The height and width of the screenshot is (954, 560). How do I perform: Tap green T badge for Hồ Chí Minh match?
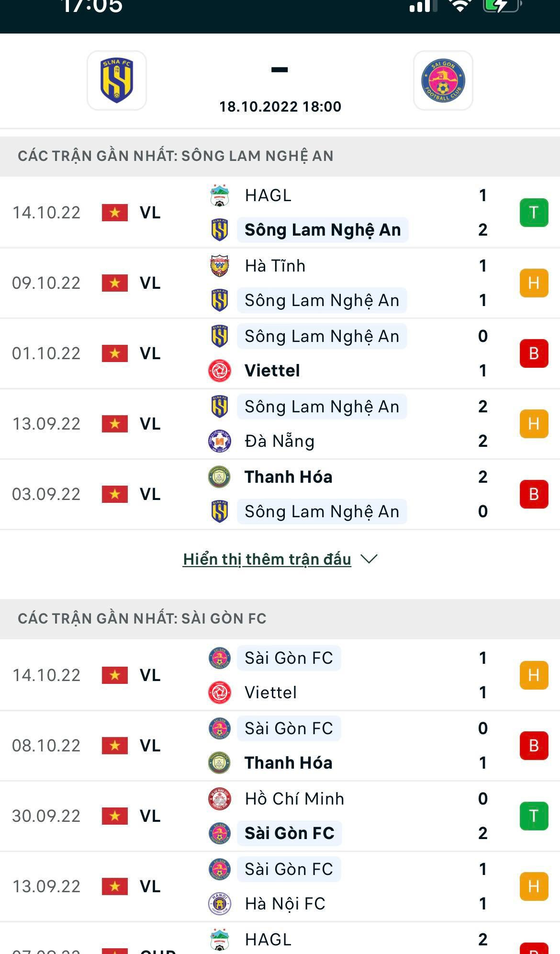pyautogui.click(x=534, y=816)
